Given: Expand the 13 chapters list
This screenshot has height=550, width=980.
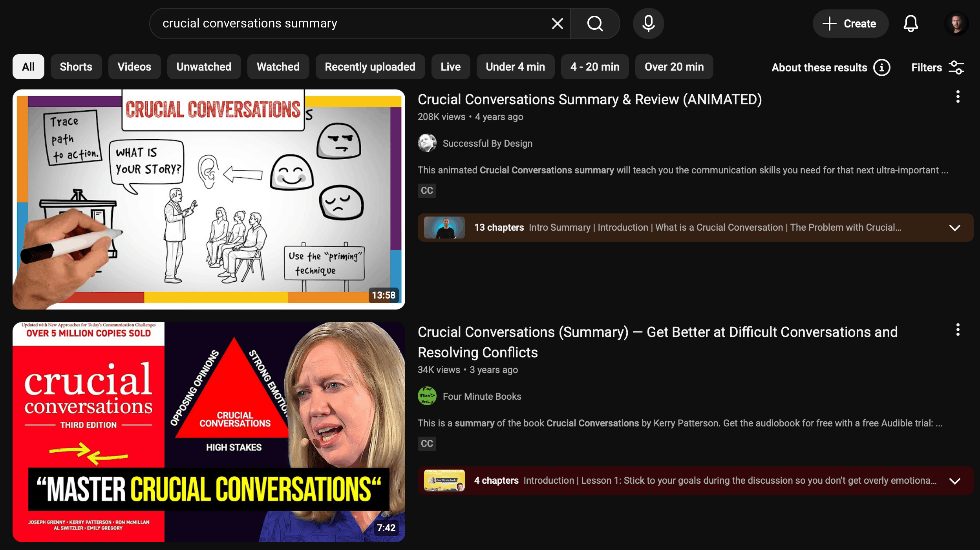Looking at the screenshot, I should click(x=954, y=228).
